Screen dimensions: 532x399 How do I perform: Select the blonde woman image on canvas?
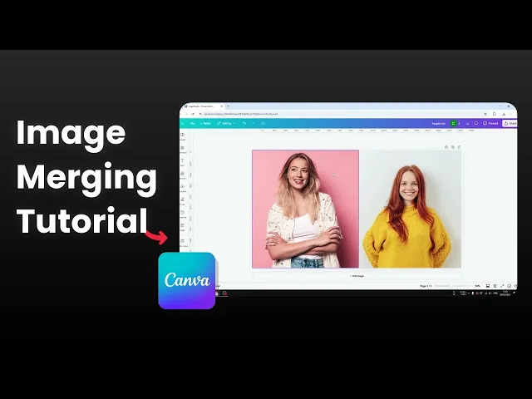pyautogui.click(x=305, y=209)
